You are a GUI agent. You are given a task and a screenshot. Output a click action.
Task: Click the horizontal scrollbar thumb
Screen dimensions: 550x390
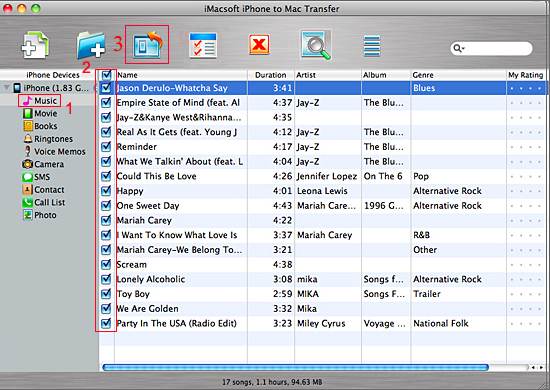(295, 367)
